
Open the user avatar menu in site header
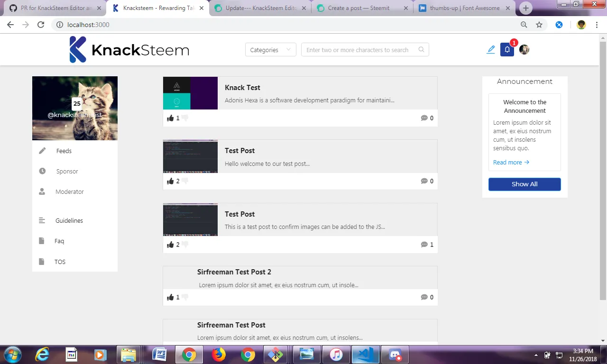point(524,49)
